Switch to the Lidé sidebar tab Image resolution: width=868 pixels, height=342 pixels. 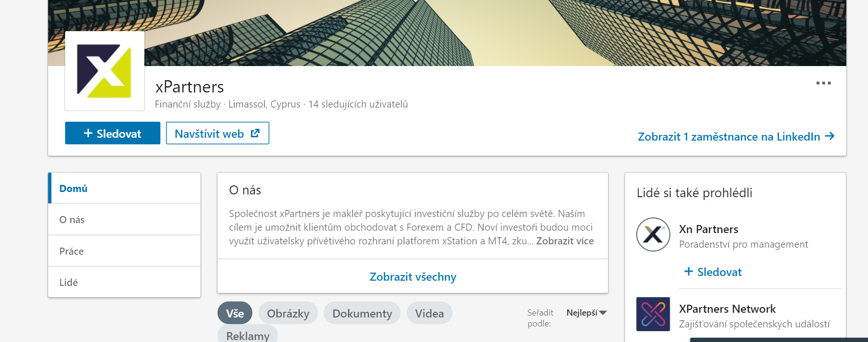69,283
